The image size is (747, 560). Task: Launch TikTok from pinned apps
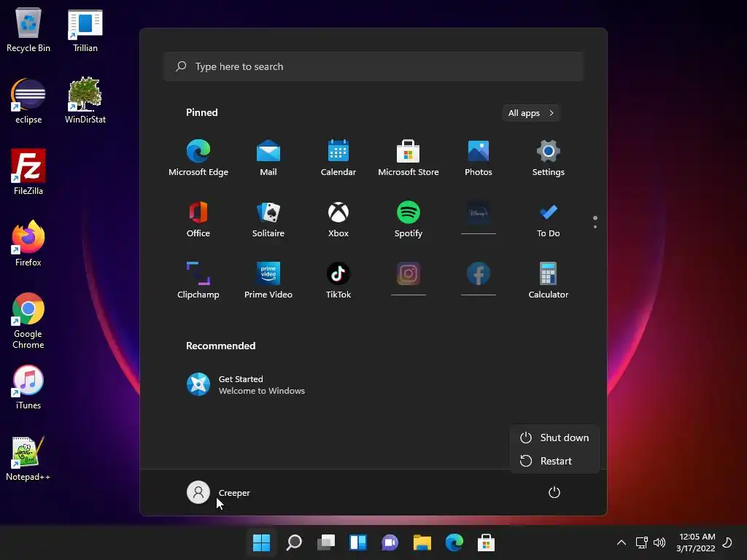point(338,281)
